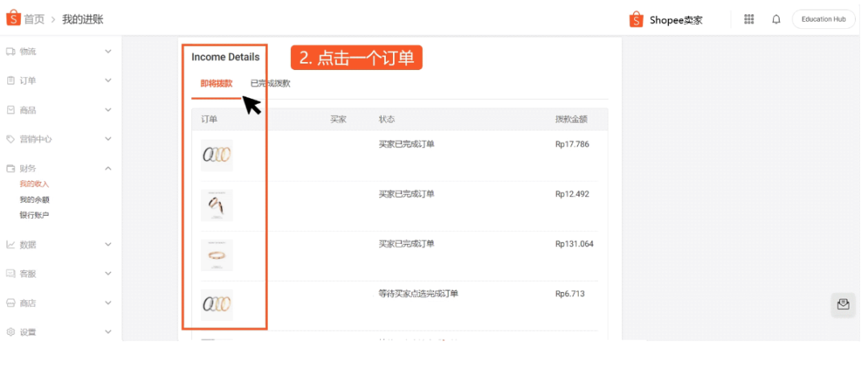Click the Shopee卖家 logo icon
This screenshot has width=868, height=383.
636,19
